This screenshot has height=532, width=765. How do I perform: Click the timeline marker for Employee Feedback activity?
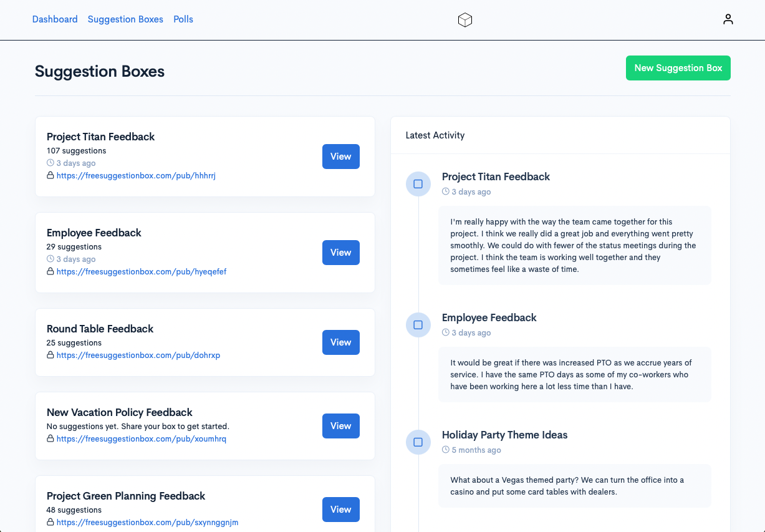pos(418,325)
